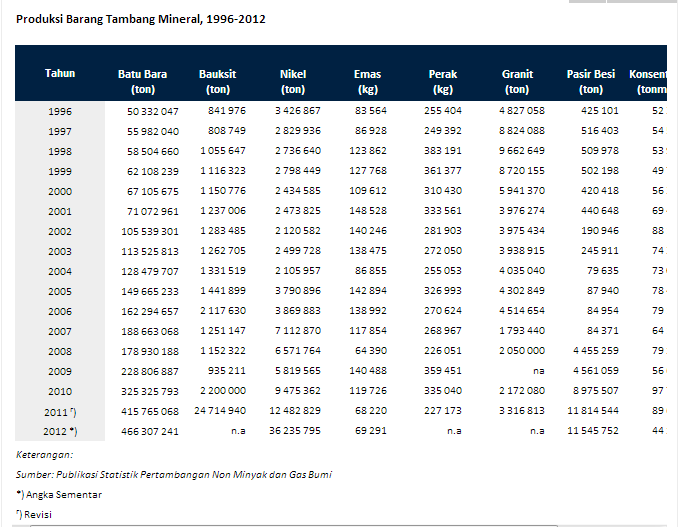This screenshot has height=527, width=681.
Task: Click Granit value 9 662 649
Action: click(521, 151)
